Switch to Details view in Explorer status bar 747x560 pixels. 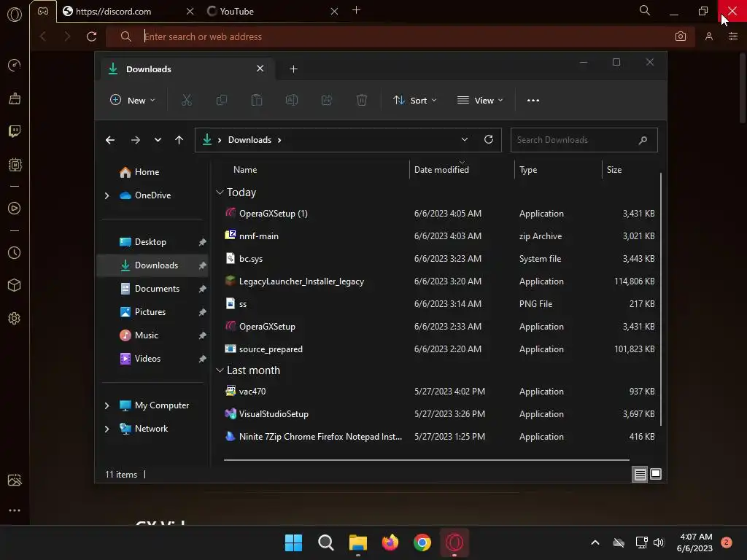640,474
